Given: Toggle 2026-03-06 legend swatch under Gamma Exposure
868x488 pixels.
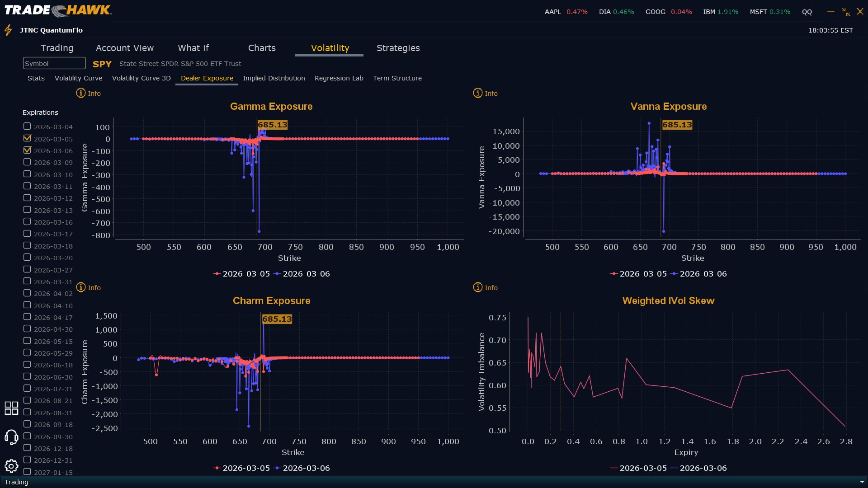Looking at the screenshot, I should pyautogui.click(x=277, y=274).
